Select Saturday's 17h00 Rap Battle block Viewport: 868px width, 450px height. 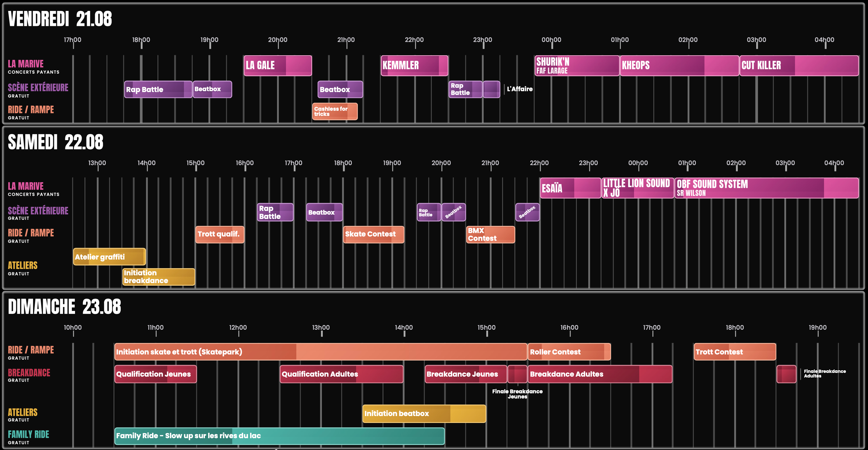[x=275, y=212]
